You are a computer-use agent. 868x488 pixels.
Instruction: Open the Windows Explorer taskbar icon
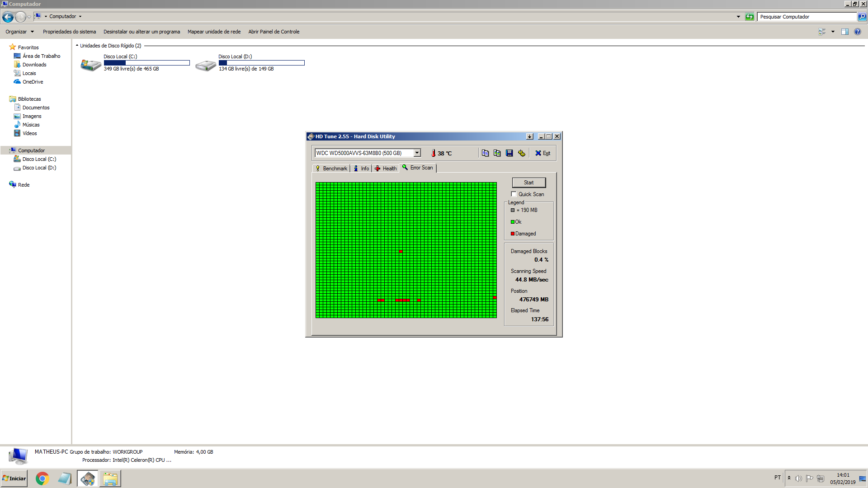[110, 479]
